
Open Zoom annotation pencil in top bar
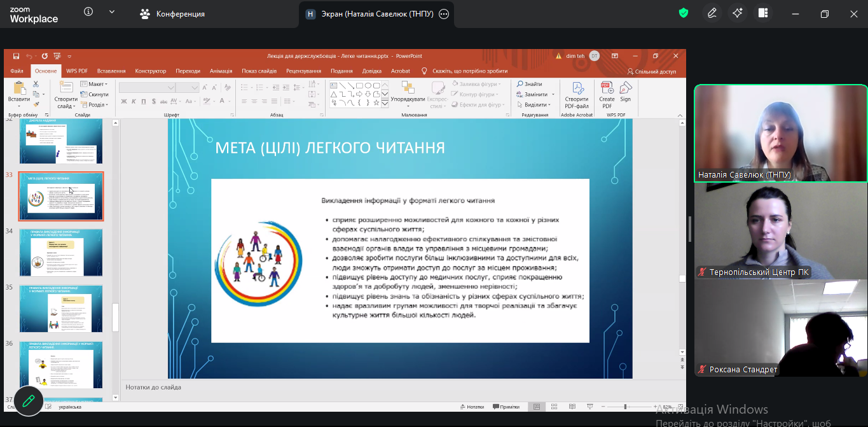[712, 13]
